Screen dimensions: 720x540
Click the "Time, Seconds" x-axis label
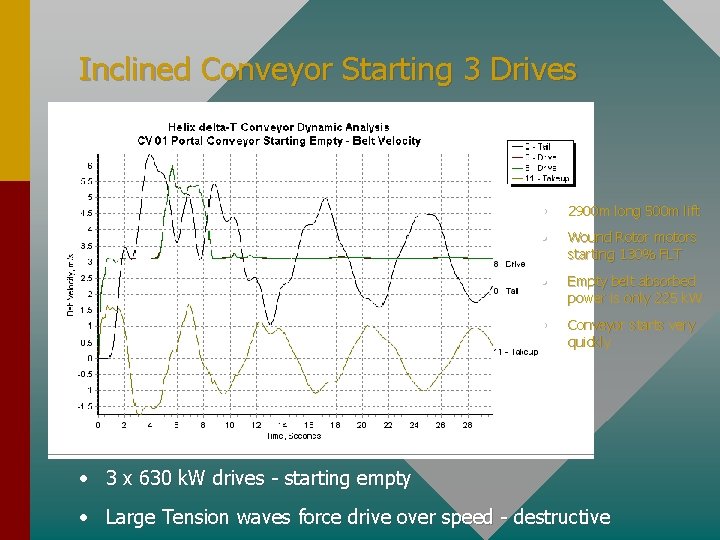tap(293, 436)
